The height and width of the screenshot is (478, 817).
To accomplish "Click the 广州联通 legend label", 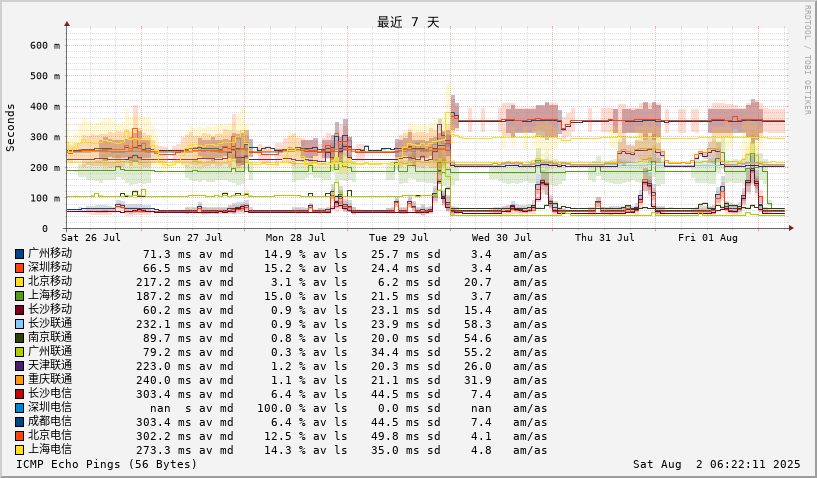I will [x=50, y=352].
